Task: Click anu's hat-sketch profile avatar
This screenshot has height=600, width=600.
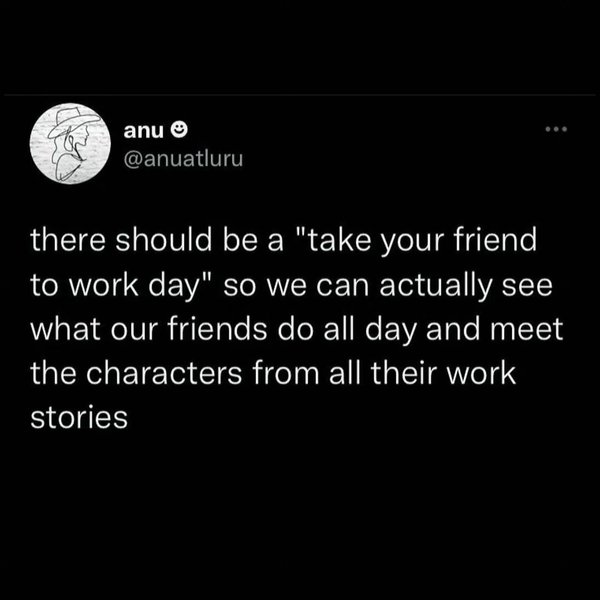Action: pos(70,143)
